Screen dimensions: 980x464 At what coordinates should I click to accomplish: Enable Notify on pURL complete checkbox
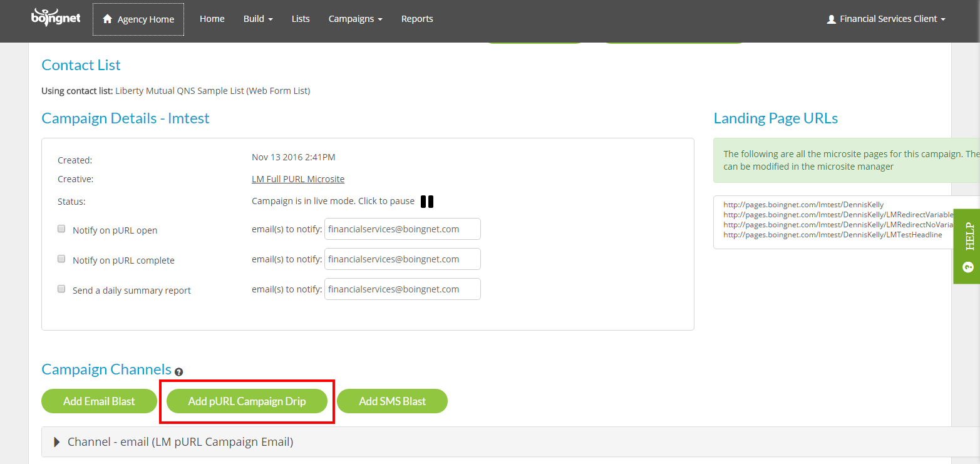(x=61, y=259)
